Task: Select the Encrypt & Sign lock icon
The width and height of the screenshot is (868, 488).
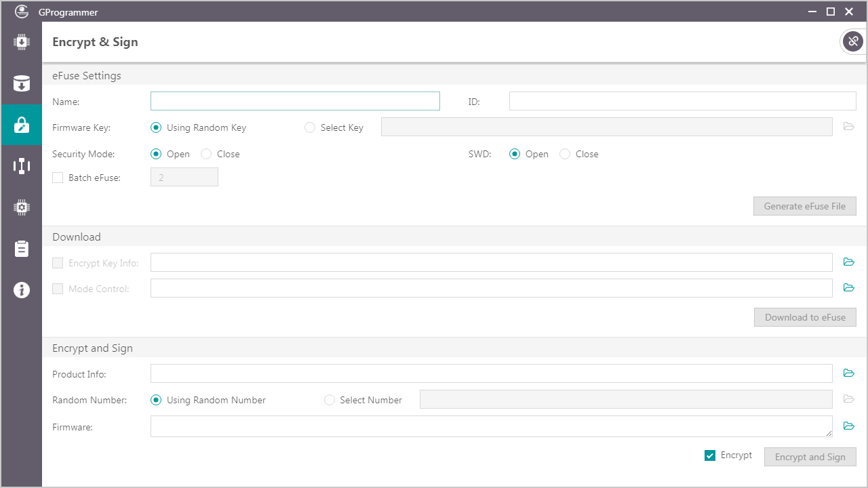Action: coord(22,125)
